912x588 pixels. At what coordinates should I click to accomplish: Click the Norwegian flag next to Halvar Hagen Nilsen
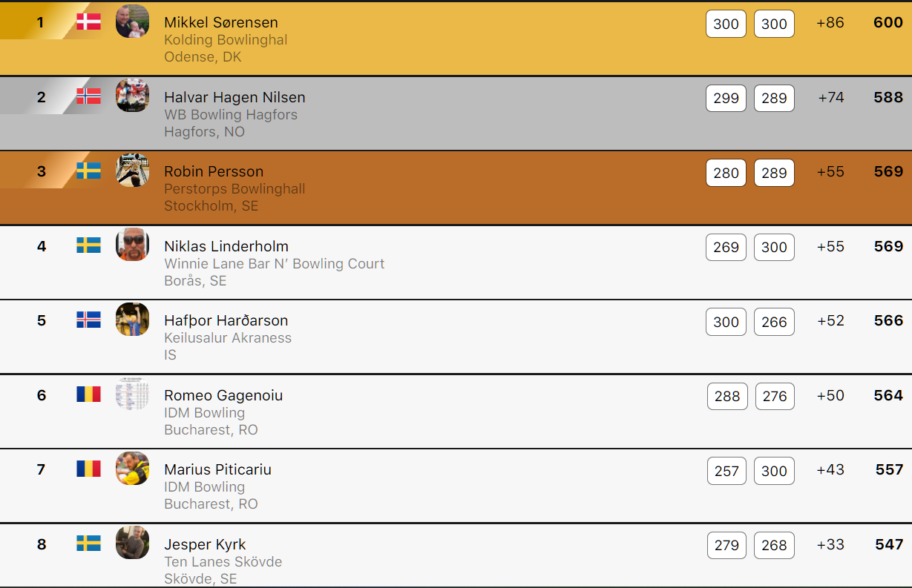coord(88,96)
